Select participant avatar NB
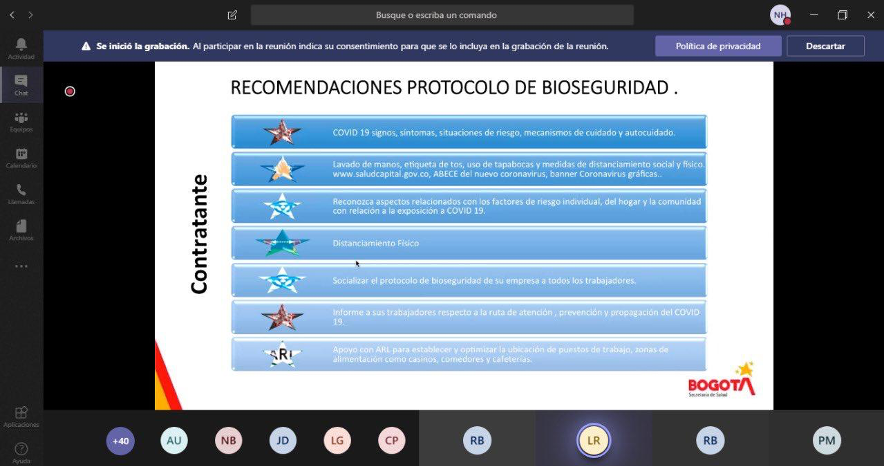 click(x=228, y=441)
